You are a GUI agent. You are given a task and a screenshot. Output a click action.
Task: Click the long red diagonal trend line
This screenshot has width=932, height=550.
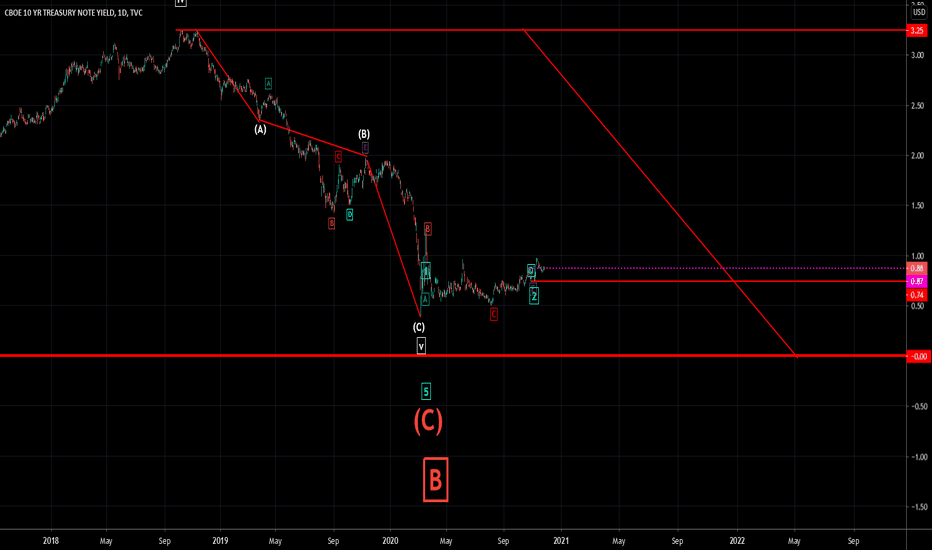659,192
